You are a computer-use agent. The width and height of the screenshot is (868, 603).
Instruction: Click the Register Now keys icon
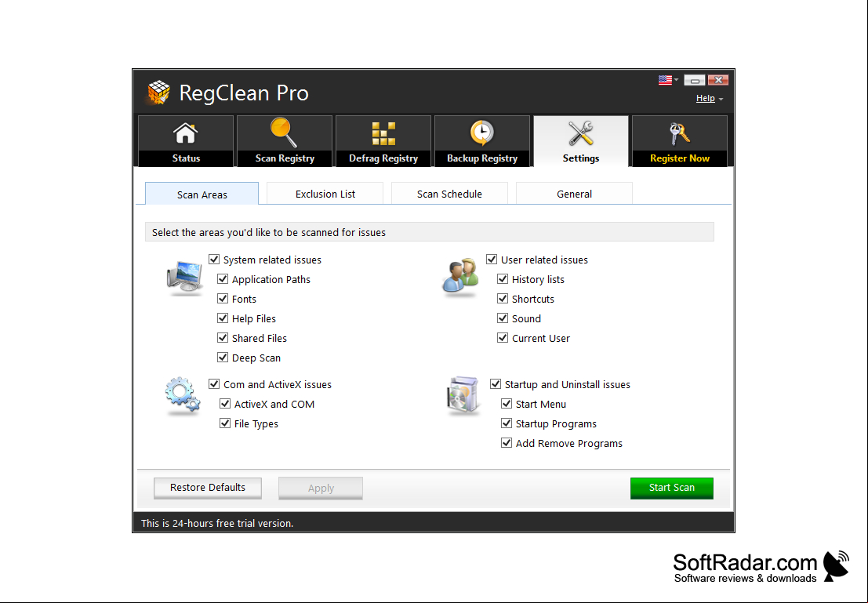tap(679, 133)
